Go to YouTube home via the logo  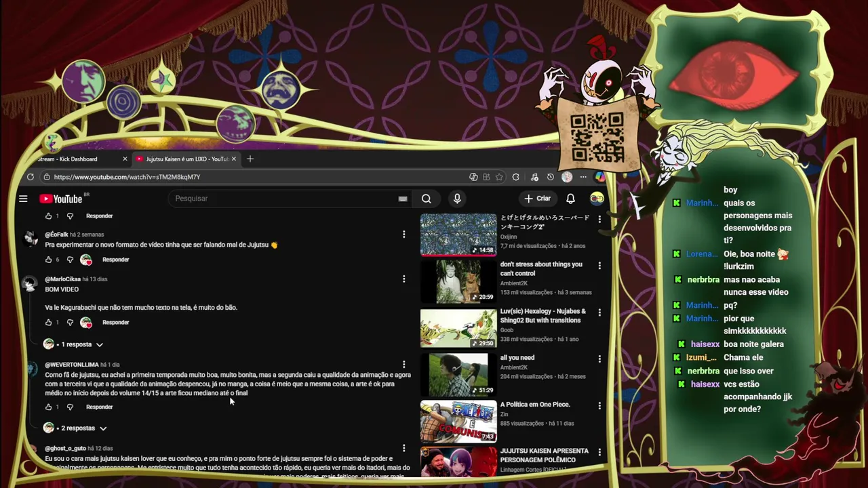61,199
